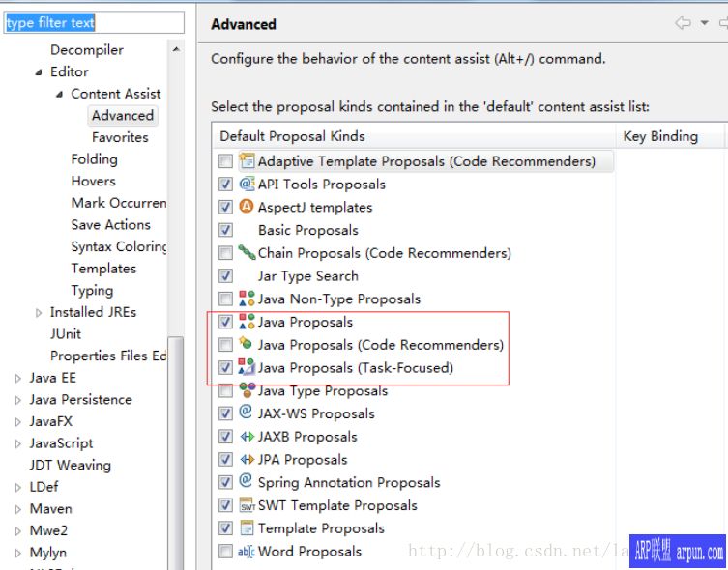Expand the Java EE preferences node
Screen dimensions: 728x570
18,379
